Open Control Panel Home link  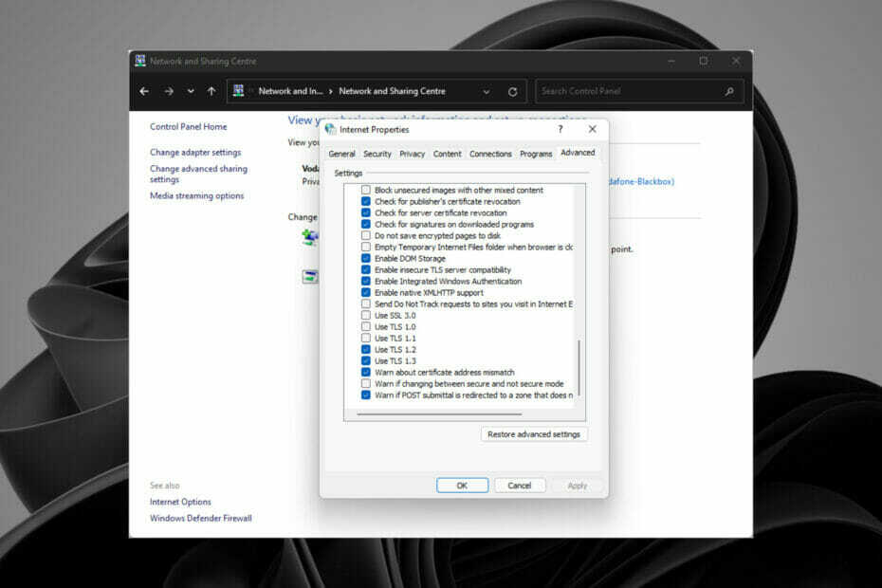pos(189,126)
